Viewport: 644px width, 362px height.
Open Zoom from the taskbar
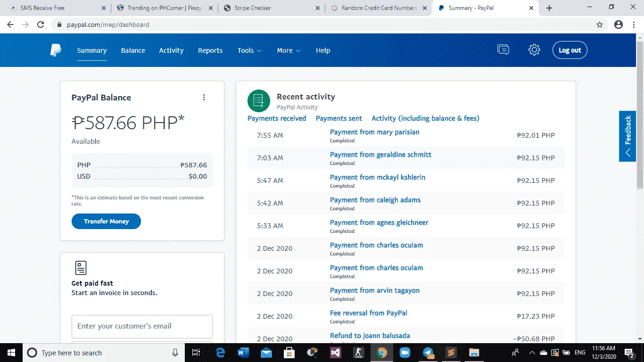pyautogui.click(x=405, y=353)
